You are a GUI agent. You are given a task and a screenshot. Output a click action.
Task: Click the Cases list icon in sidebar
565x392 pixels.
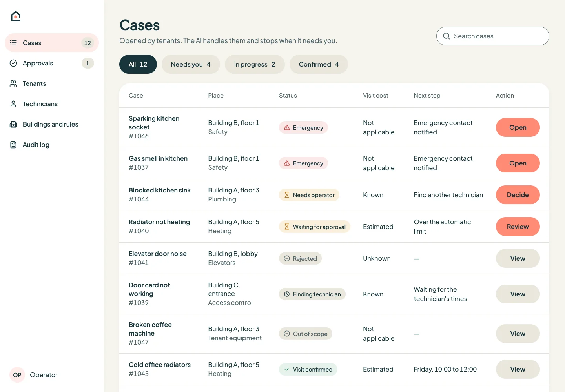point(13,43)
